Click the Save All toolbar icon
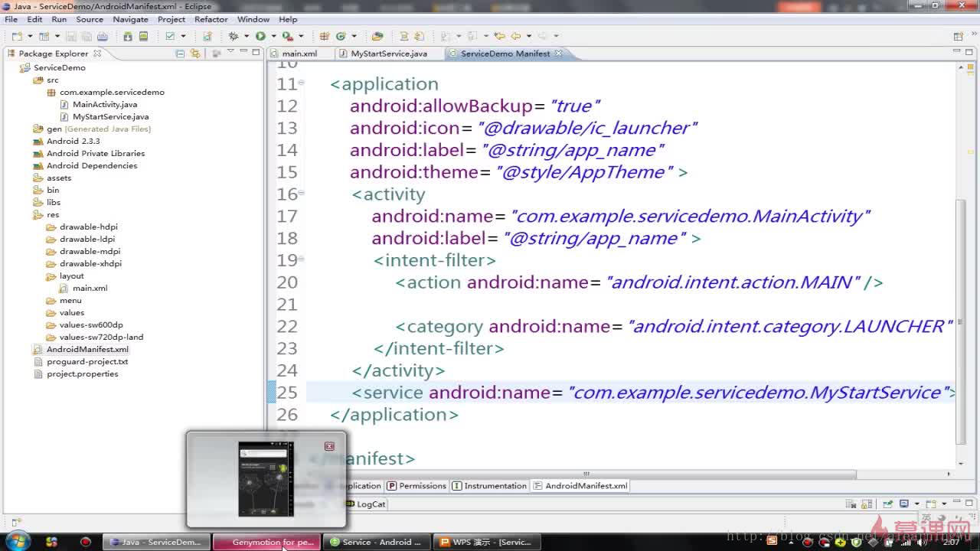980x551 pixels. pyautogui.click(x=87, y=36)
